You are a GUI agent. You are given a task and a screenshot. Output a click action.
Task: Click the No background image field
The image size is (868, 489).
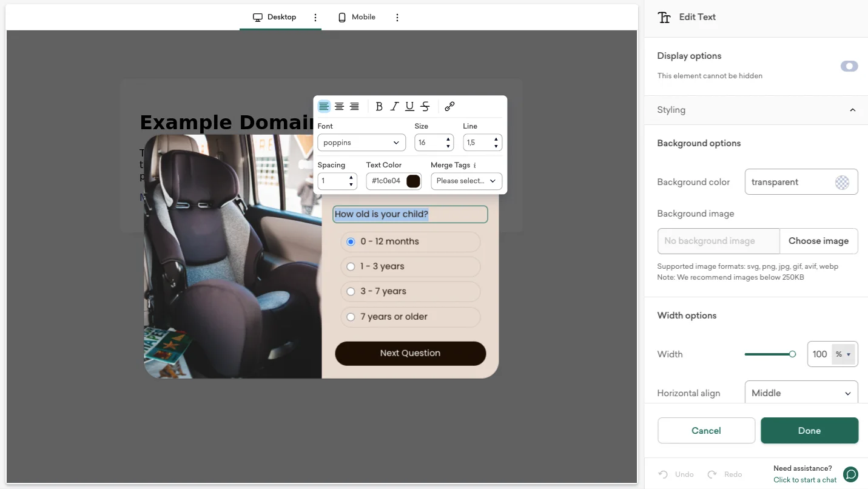click(718, 241)
